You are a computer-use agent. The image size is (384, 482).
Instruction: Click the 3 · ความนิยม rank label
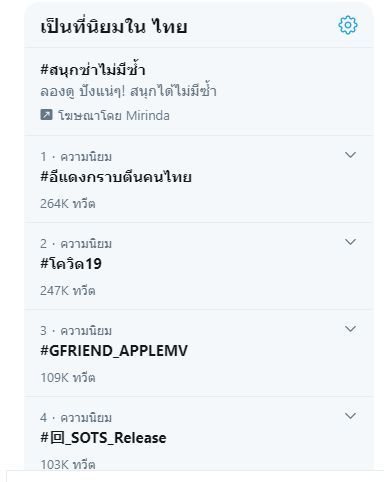click(x=76, y=331)
